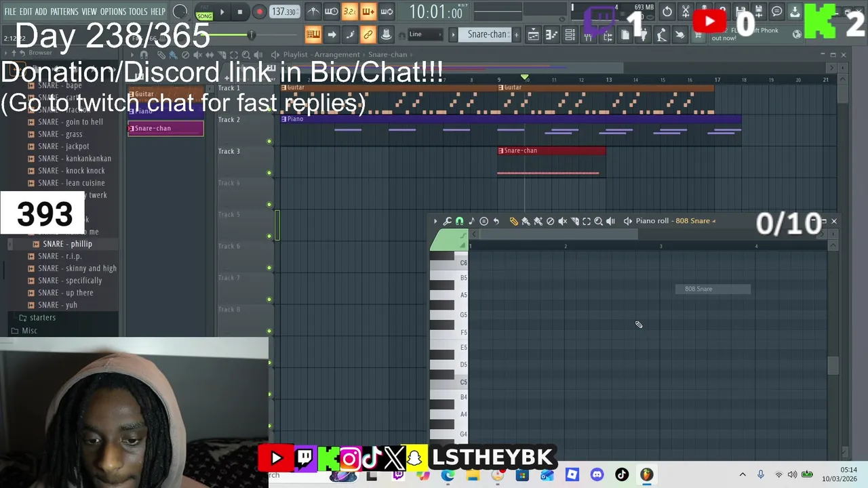This screenshot has height=488, width=868.
Task: Toggle step editing mode button
Action: tap(350, 35)
